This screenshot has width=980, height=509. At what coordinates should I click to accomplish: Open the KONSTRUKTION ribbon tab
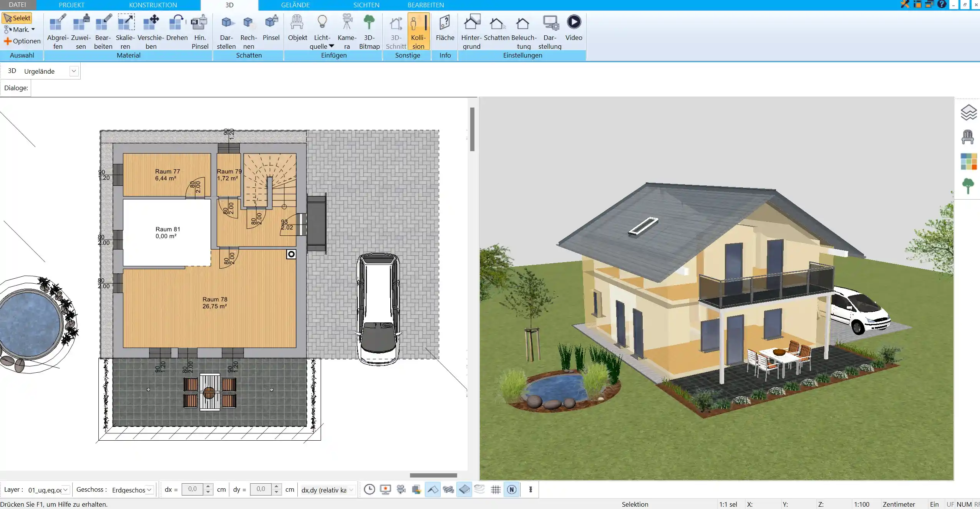coord(152,5)
